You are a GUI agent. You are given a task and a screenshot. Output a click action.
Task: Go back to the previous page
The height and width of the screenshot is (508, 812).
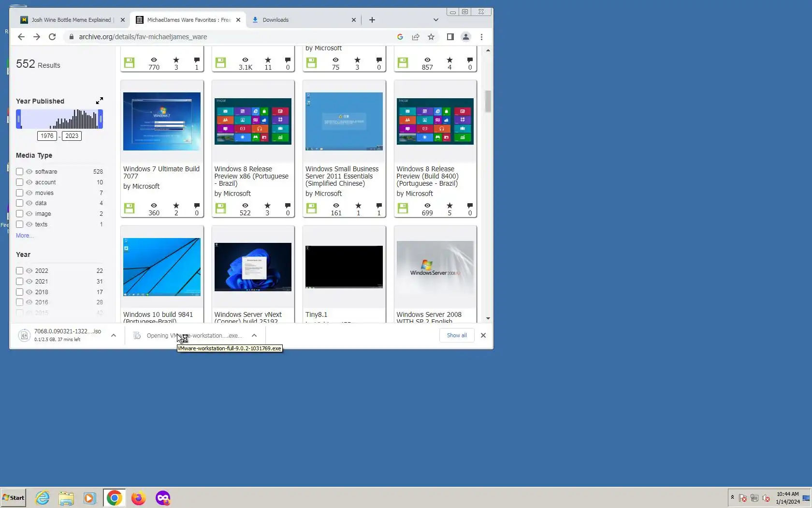(21, 37)
